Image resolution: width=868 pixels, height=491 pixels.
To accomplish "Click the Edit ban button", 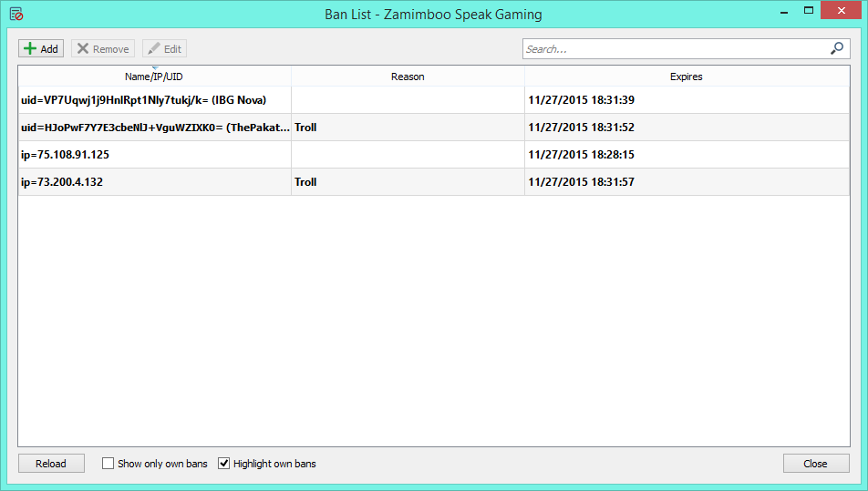I will click(x=164, y=48).
